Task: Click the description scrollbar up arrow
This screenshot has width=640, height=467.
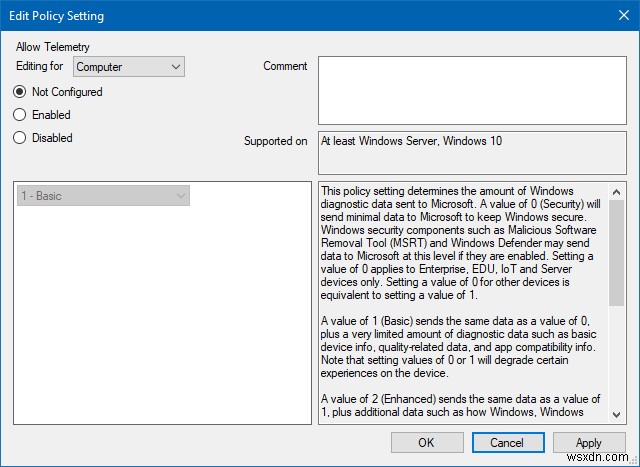Action: click(x=616, y=192)
